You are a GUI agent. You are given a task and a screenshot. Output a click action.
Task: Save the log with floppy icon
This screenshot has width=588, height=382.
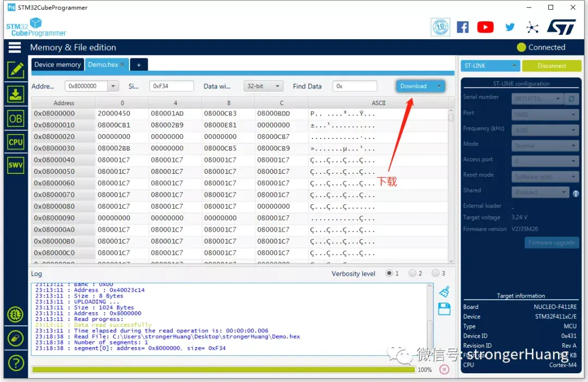444,309
